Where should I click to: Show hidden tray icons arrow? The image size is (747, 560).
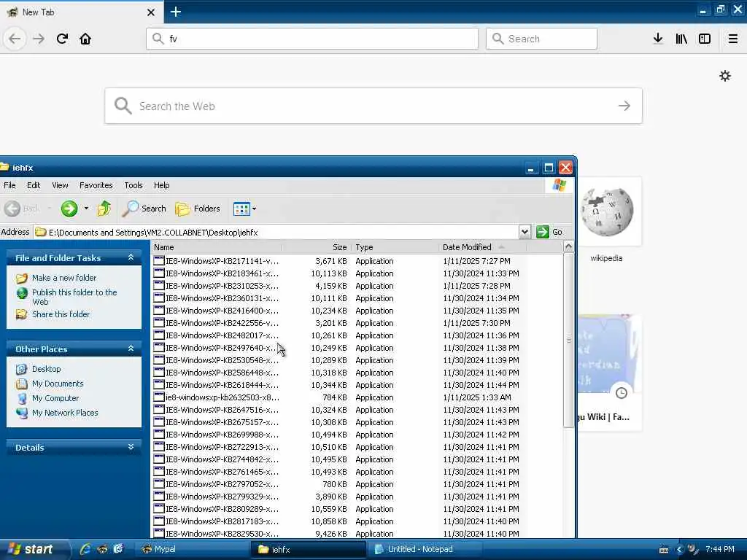[679, 550]
